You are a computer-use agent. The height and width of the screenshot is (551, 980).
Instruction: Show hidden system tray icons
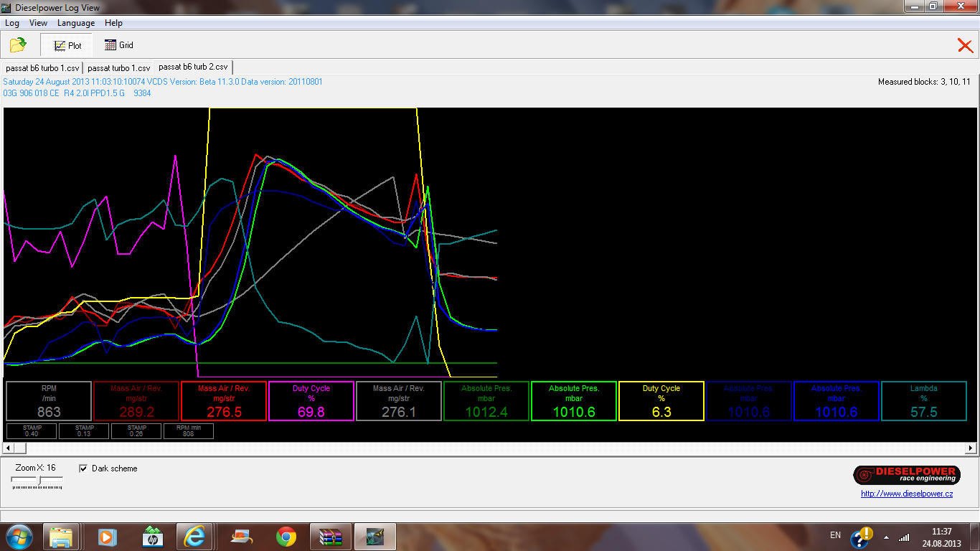click(886, 537)
